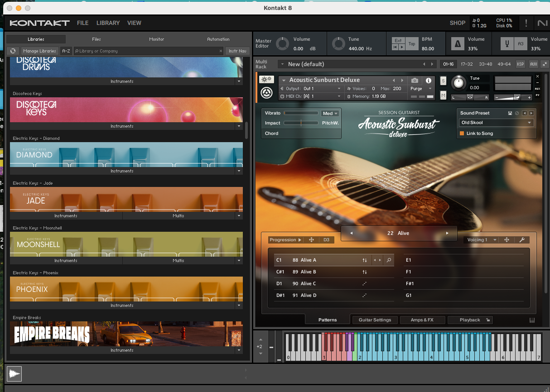
Task: Toggle the AUX button in Multi Rack bar
Action: click(534, 64)
